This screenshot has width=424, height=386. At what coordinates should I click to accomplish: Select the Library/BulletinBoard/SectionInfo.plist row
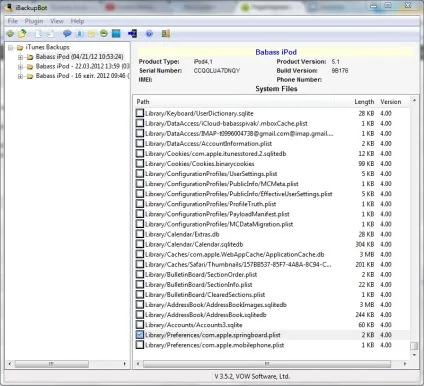[272, 284]
